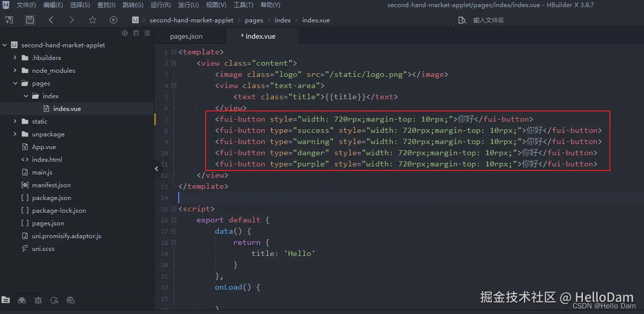Viewport: 644px width, 314px height.
Task: Expand the .hbuilderx folder
Action: pyautogui.click(x=15, y=58)
